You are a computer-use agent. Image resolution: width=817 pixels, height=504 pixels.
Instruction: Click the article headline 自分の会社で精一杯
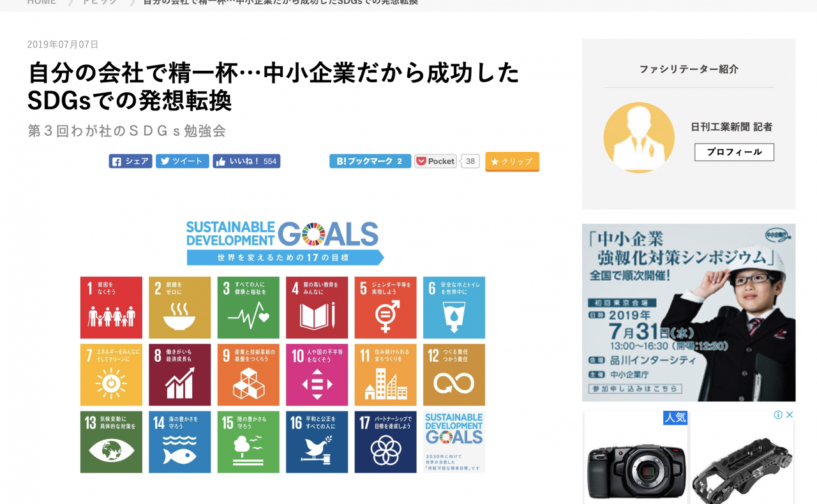click(273, 87)
